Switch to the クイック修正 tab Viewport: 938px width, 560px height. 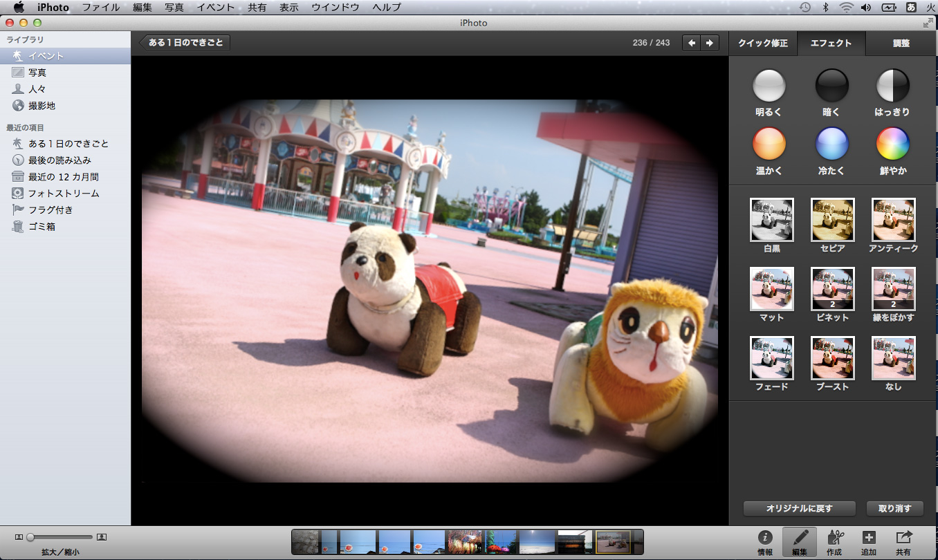point(763,43)
